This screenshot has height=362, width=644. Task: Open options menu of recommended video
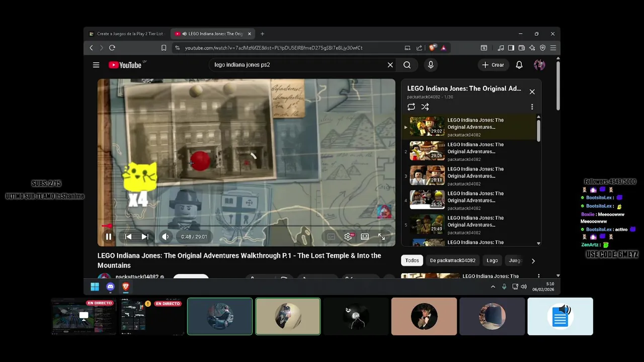click(x=538, y=276)
